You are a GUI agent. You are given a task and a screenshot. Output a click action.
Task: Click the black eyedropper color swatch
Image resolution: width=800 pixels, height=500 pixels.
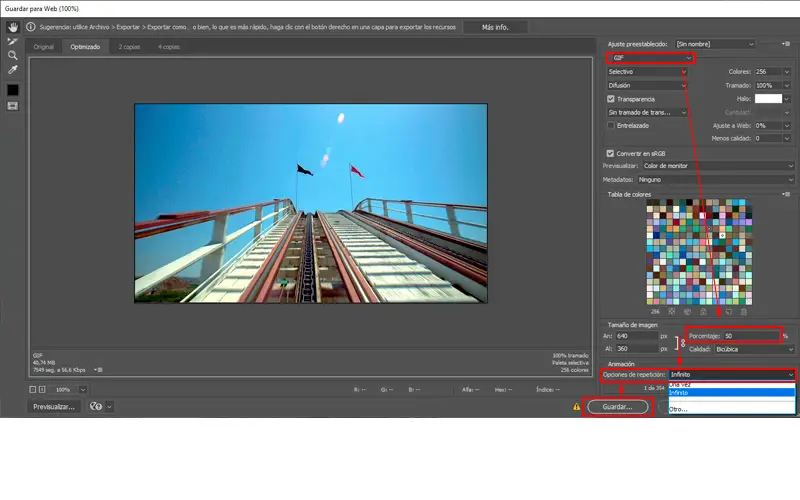pos(13,90)
